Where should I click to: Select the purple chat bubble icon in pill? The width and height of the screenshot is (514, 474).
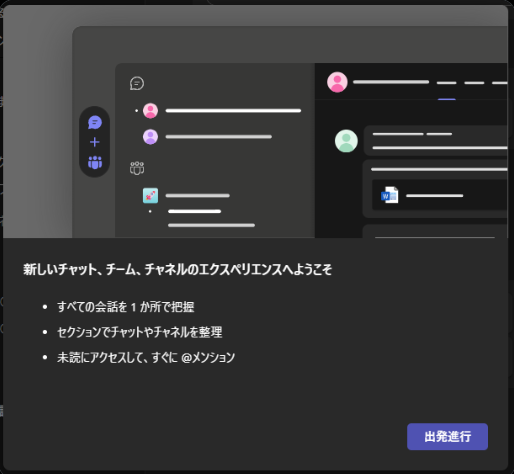click(x=95, y=122)
